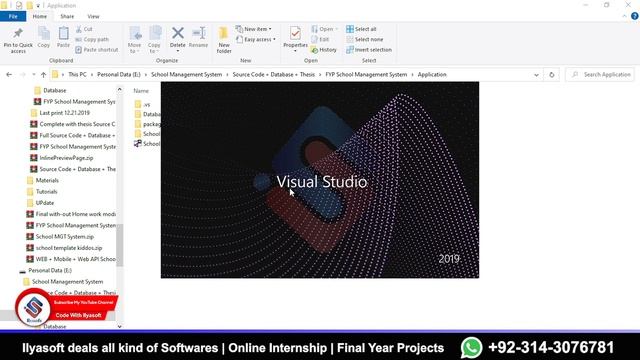Click Pin to Quick access icon
The height and width of the screenshot is (360, 640).
(x=18, y=33)
